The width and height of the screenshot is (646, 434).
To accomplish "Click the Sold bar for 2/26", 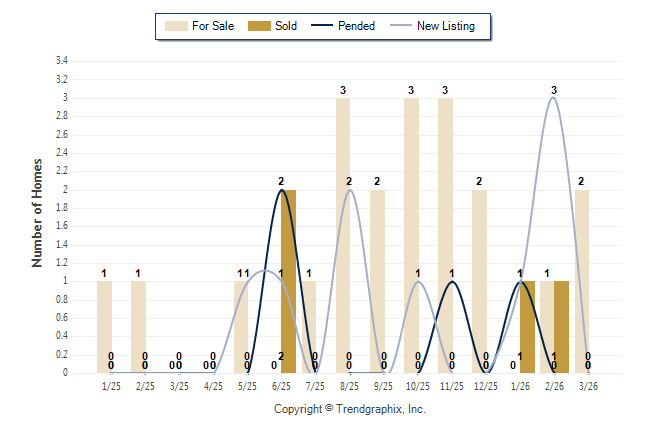I will [x=561, y=327].
